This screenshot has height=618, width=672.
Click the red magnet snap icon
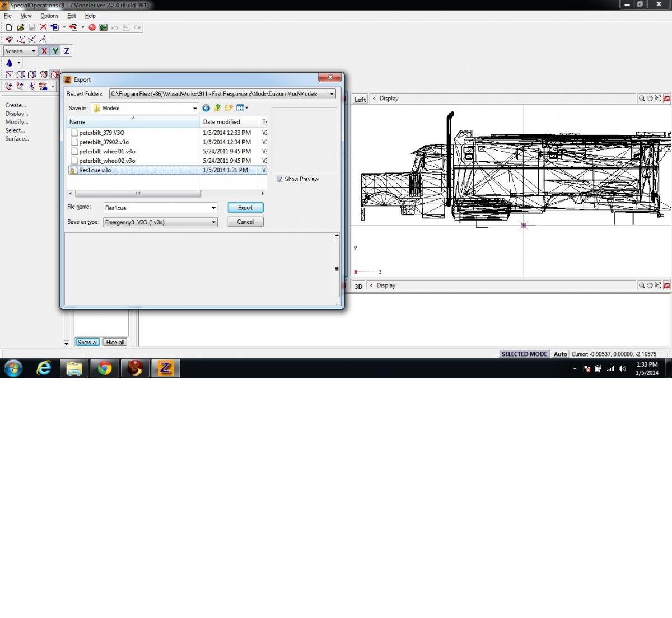(9, 39)
